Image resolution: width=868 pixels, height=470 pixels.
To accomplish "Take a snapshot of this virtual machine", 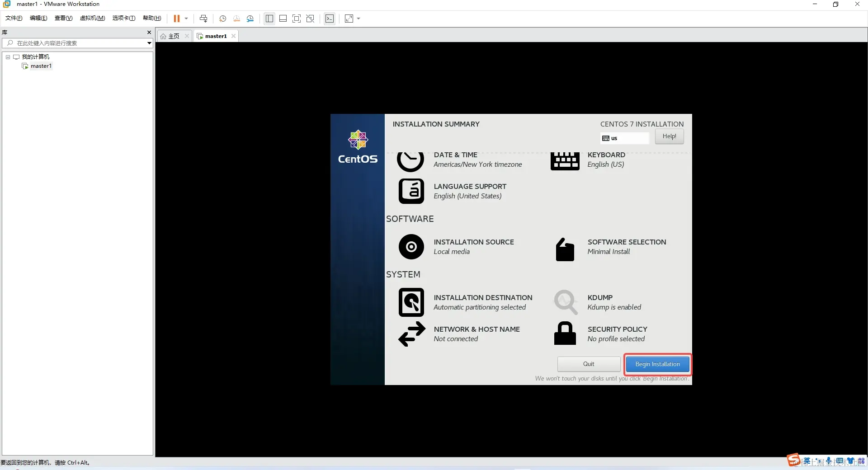I will click(222, 19).
